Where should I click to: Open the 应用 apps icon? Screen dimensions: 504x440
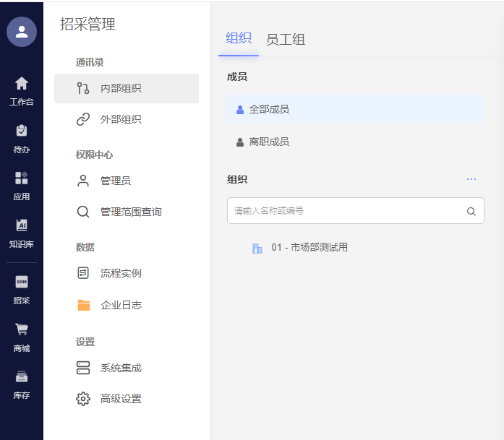22,178
